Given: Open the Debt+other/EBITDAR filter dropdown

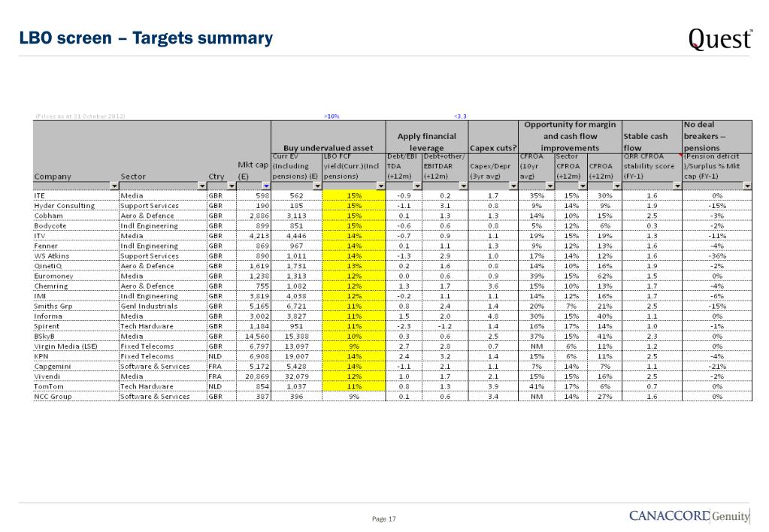Looking at the screenshot, I should [x=464, y=186].
